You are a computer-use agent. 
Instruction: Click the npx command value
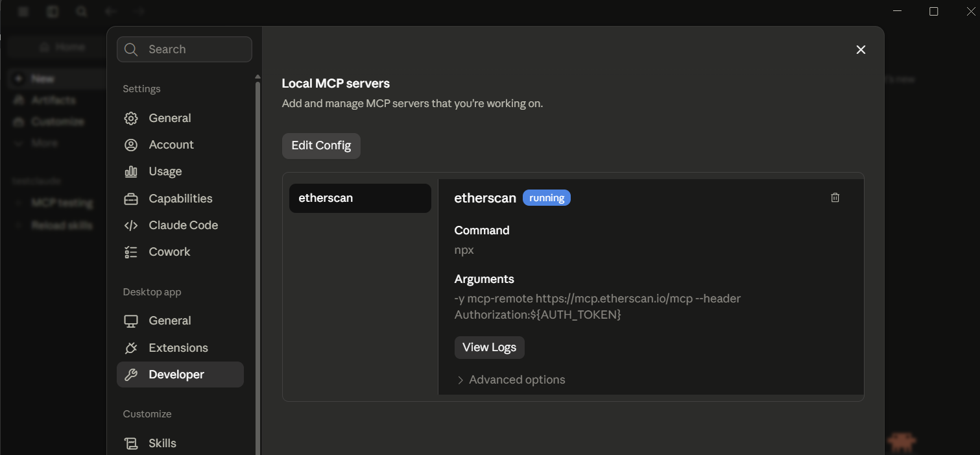pyautogui.click(x=464, y=250)
